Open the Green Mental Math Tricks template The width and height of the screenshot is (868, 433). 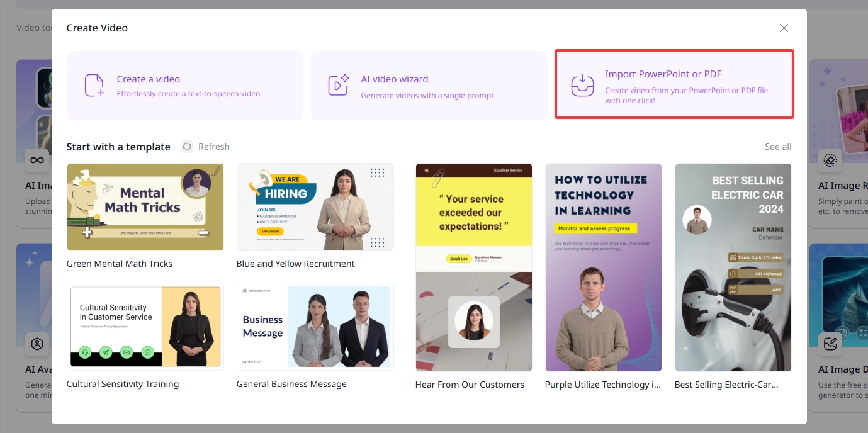click(x=145, y=207)
